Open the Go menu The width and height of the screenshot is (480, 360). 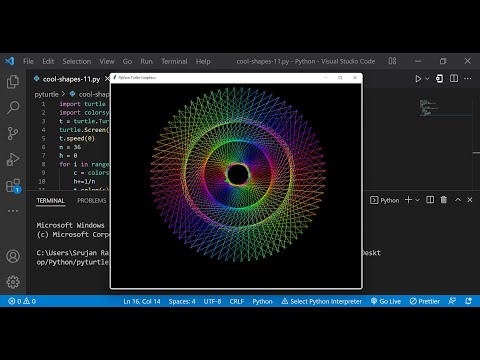127,61
